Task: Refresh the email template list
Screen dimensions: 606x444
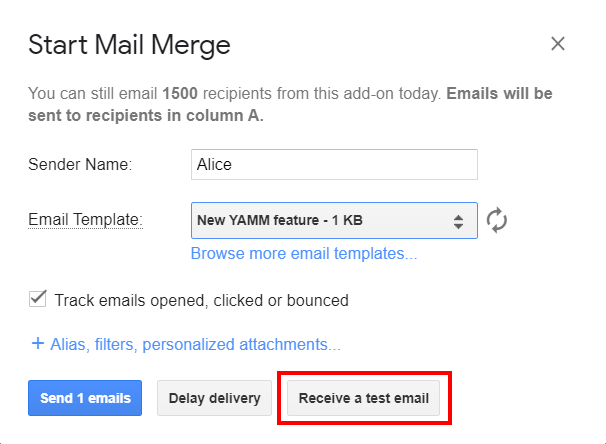Action: 497,220
